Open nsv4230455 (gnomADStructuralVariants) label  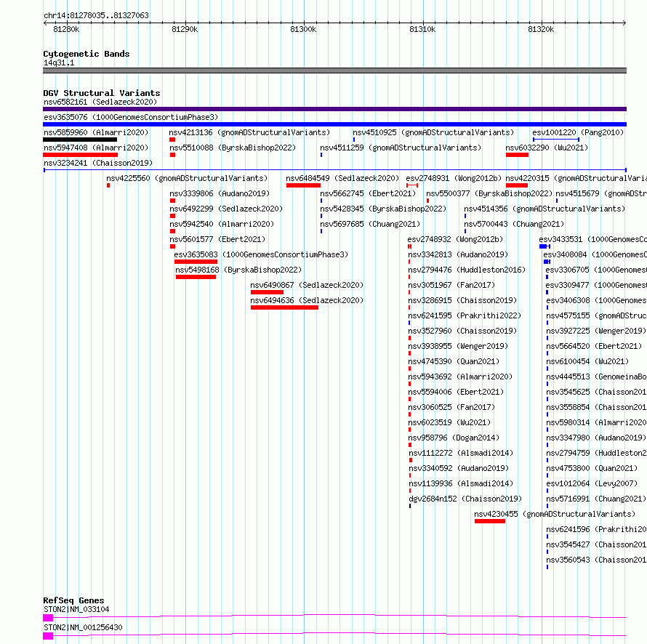[555, 514]
